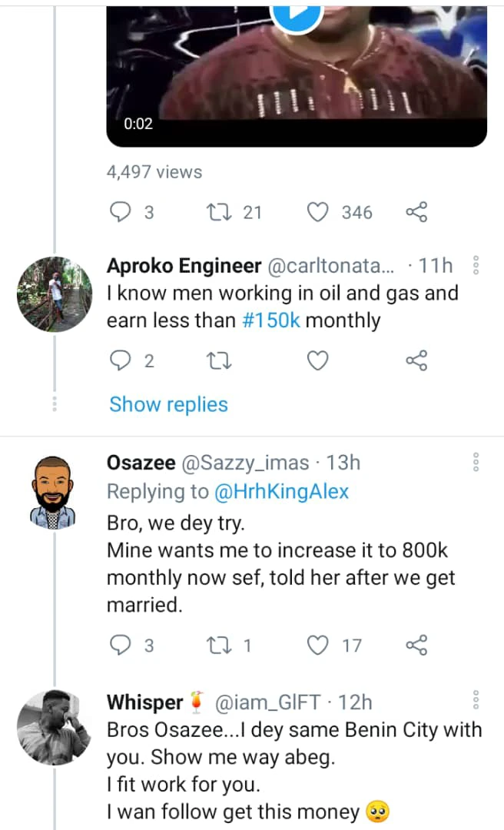This screenshot has height=830, width=504.
Task: Reply to Aproko Engineer's tweet
Action: click(x=121, y=360)
